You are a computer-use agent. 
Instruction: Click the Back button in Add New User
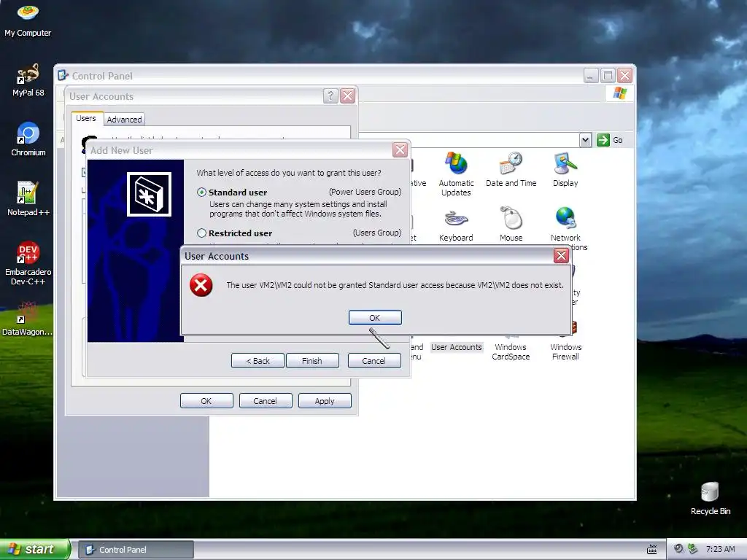(x=258, y=360)
